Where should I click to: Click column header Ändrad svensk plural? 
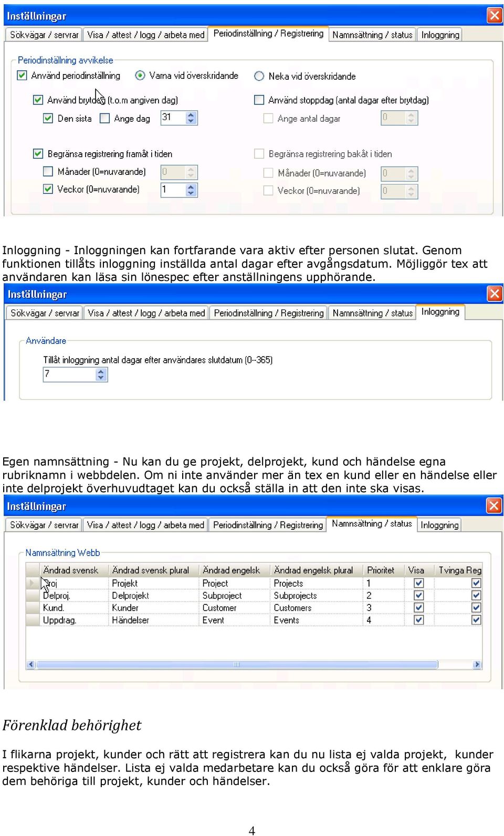click(154, 570)
